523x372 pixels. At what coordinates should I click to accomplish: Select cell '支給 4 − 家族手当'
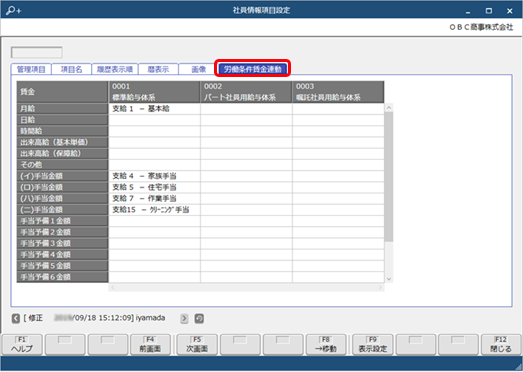point(154,176)
